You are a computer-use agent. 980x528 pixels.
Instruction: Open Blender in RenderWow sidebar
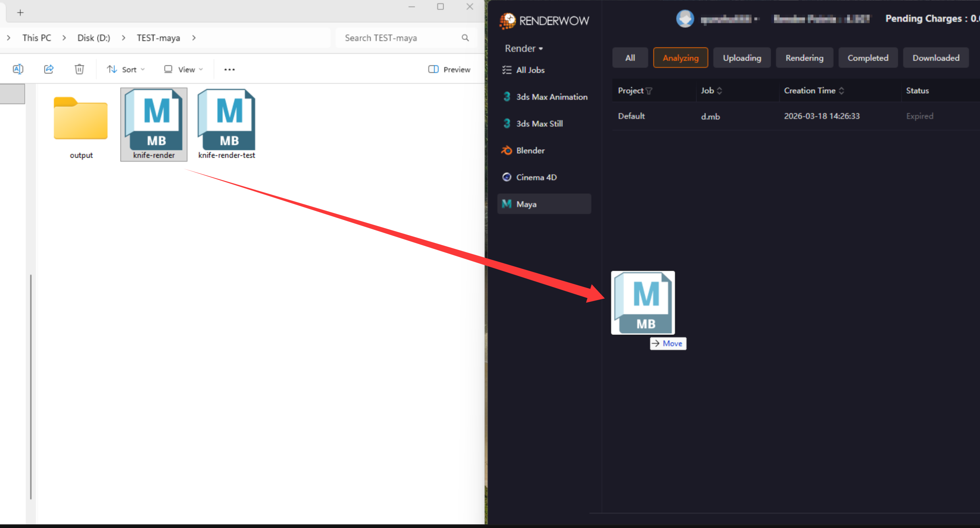(544, 150)
